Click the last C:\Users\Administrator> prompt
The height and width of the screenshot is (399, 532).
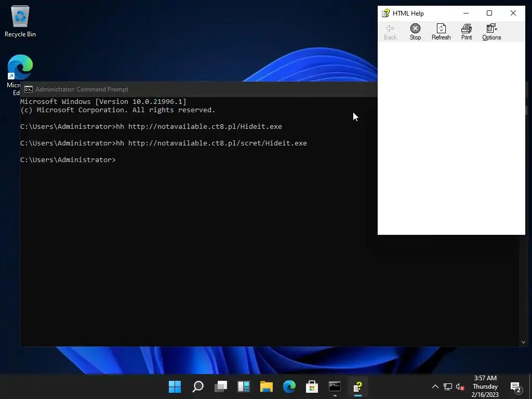tap(68, 160)
